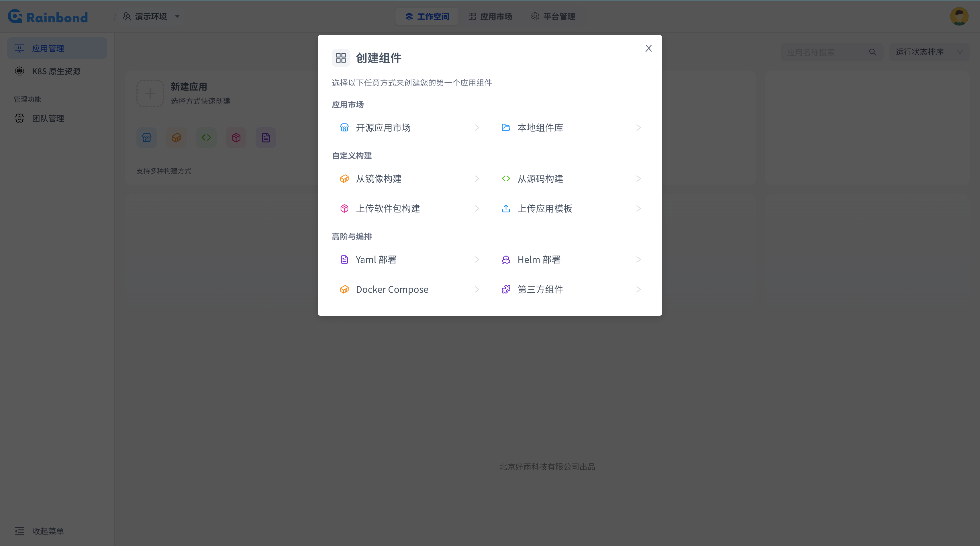Open the user avatar menu
The height and width of the screenshot is (546, 980).
point(959,16)
